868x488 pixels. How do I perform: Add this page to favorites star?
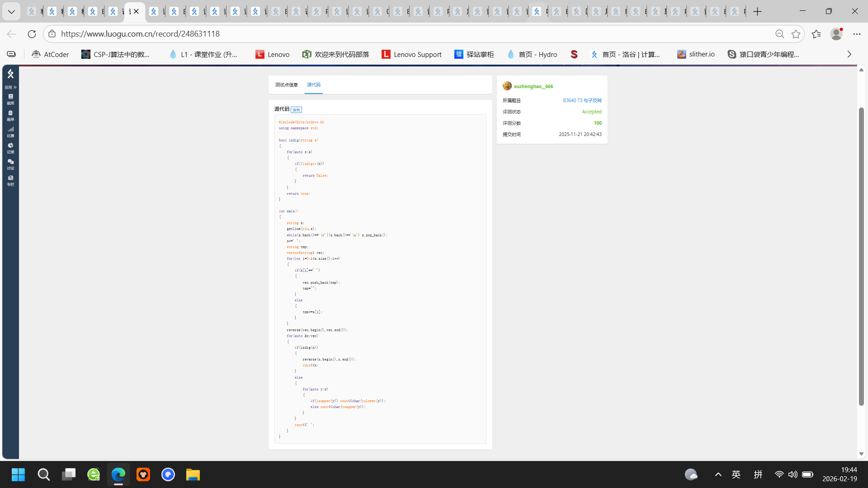point(796,34)
